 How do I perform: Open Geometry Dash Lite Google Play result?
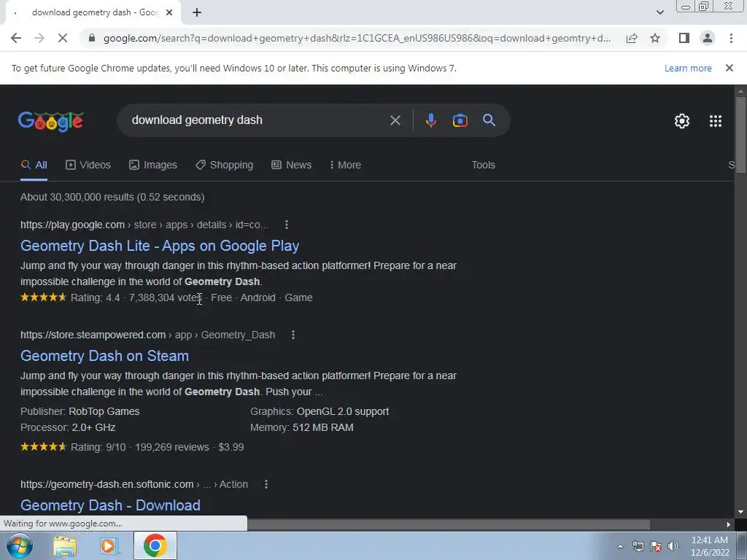point(160,246)
